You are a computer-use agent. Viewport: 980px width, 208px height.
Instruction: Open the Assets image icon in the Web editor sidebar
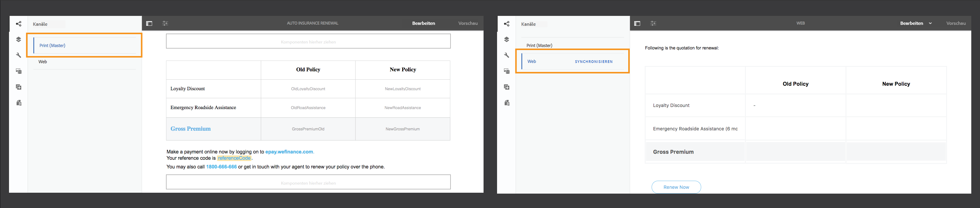tap(507, 71)
